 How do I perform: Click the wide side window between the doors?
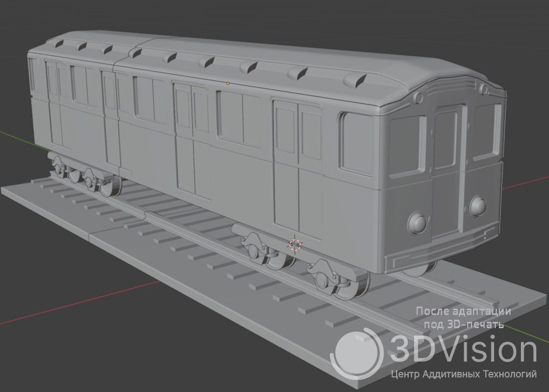pos(240,119)
